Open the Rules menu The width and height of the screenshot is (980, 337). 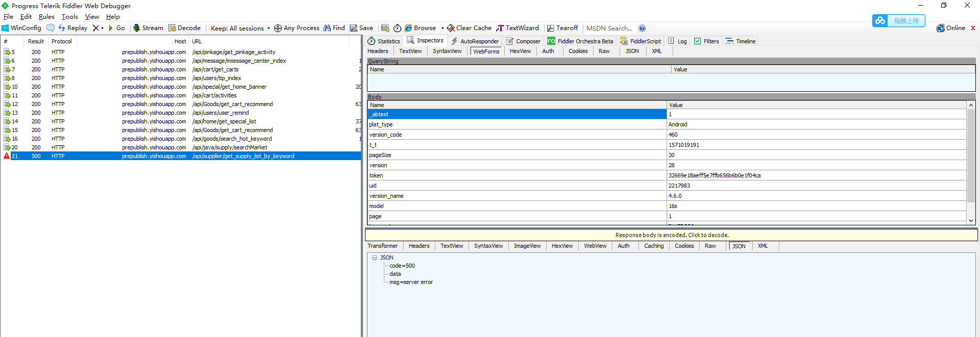pos(46,17)
